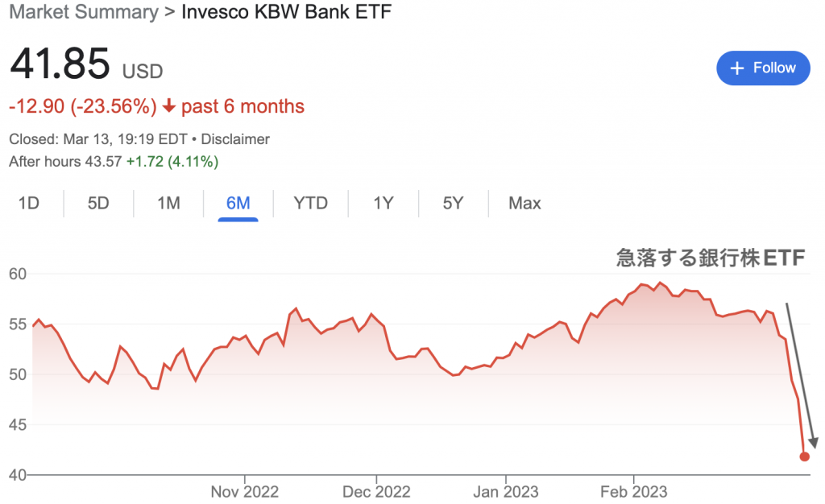Screen dimensions: 825x504
Task: Open the Disclaimer link
Action: [235, 139]
